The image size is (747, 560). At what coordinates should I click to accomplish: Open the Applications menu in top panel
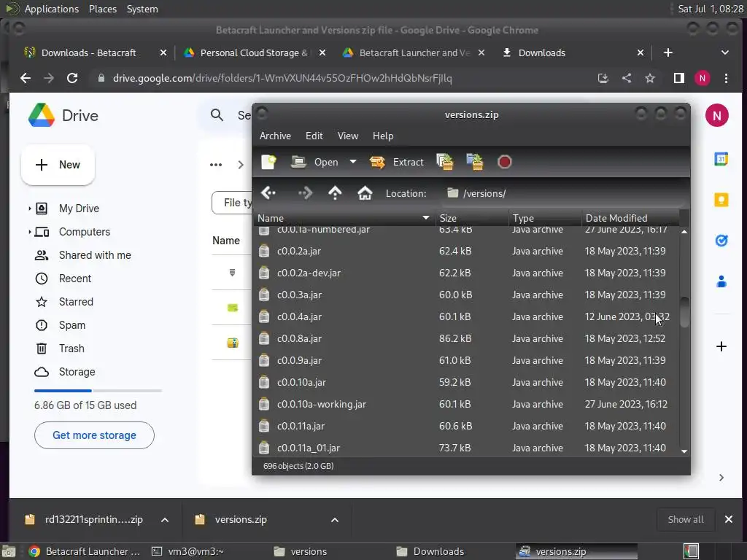pyautogui.click(x=52, y=9)
